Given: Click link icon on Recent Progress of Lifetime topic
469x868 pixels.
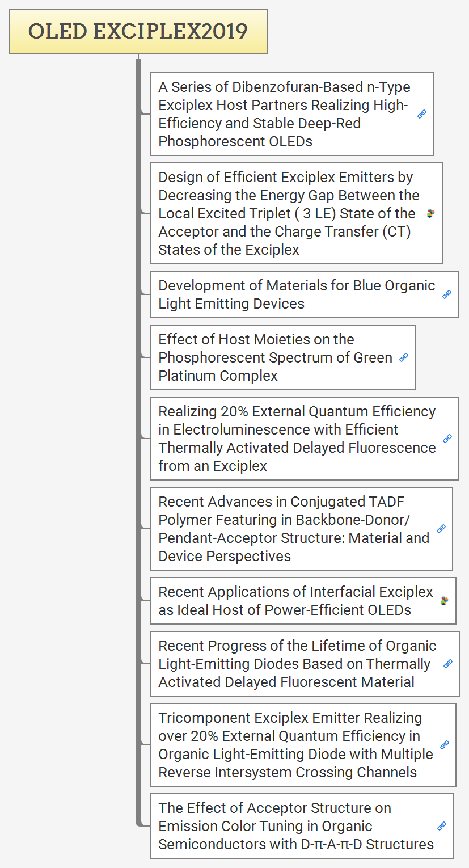Looking at the screenshot, I should tap(448, 664).
